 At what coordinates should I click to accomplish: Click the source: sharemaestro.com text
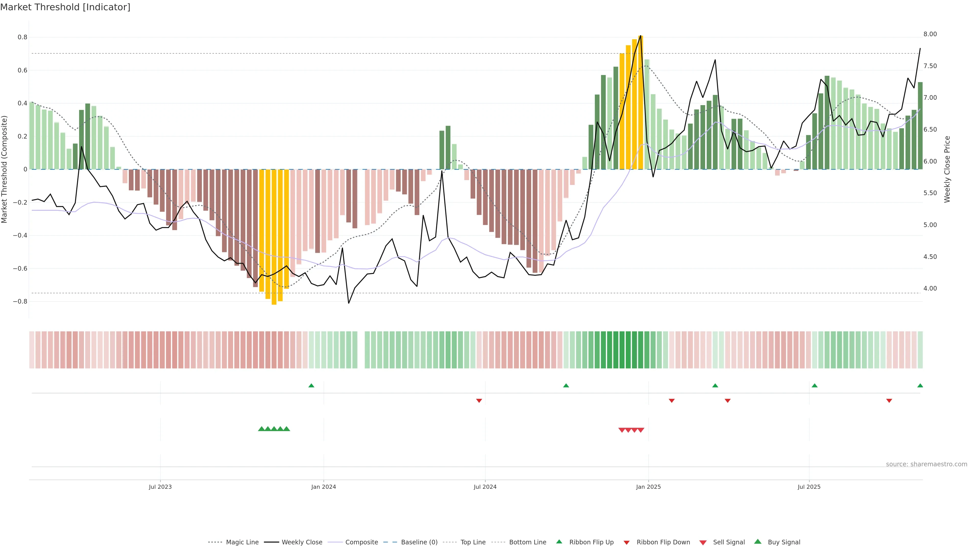tap(926, 464)
